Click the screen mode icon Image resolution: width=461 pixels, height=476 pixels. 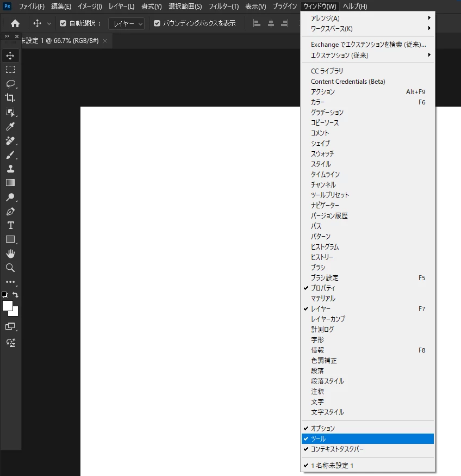pyautogui.click(x=10, y=326)
